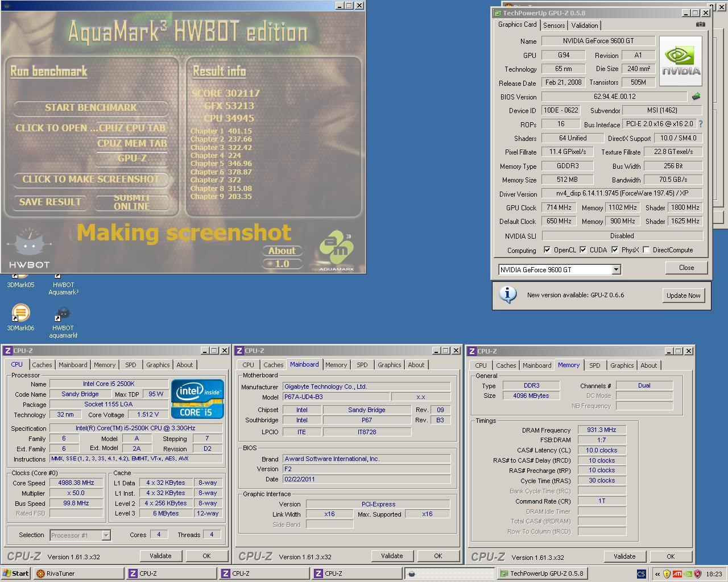Click the GPU-Z button in AquaMark

[x=132, y=158]
